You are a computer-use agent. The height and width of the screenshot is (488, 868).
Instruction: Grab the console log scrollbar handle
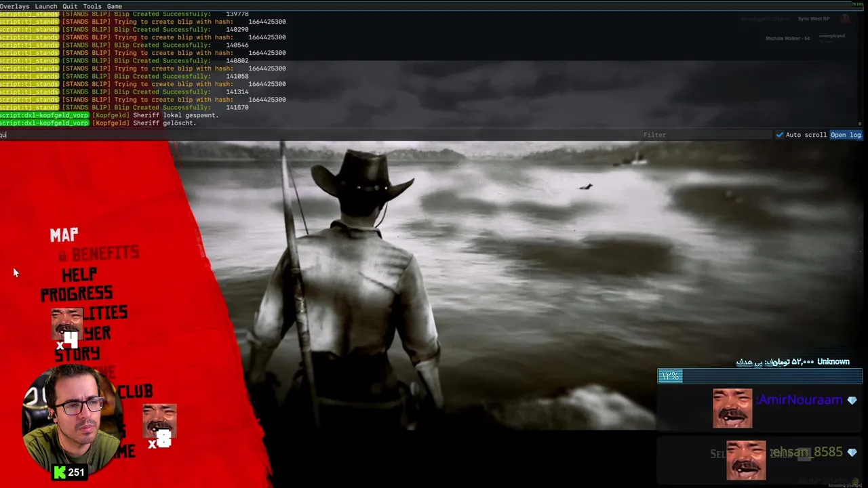[x=860, y=124]
